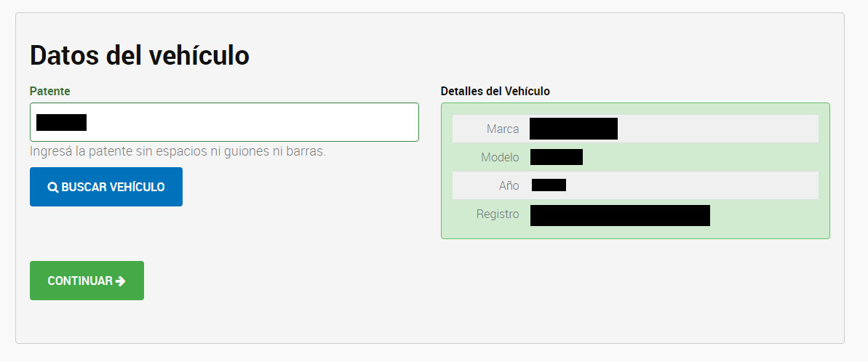The image size is (868, 362).
Task: Click the Detalles del Vehículo label
Action: click(x=495, y=91)
